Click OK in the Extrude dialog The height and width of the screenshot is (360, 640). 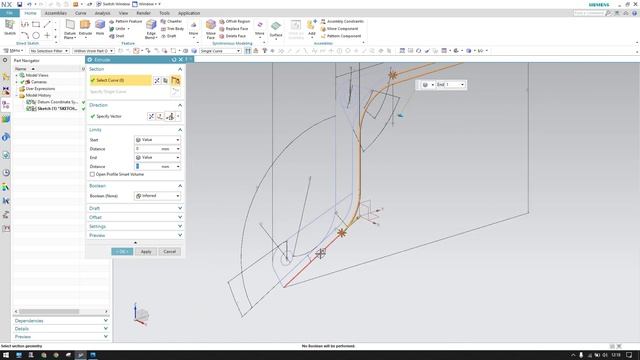pyautogui.click(x=122, y=251)
